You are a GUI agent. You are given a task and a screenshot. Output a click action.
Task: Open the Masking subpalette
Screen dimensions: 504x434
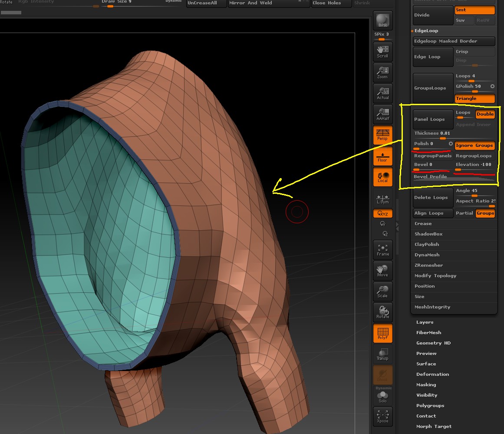(x=426, y=385)
